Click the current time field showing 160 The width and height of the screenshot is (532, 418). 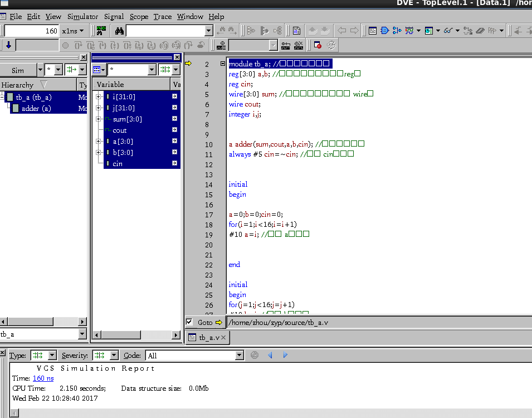tap(32, 31)
